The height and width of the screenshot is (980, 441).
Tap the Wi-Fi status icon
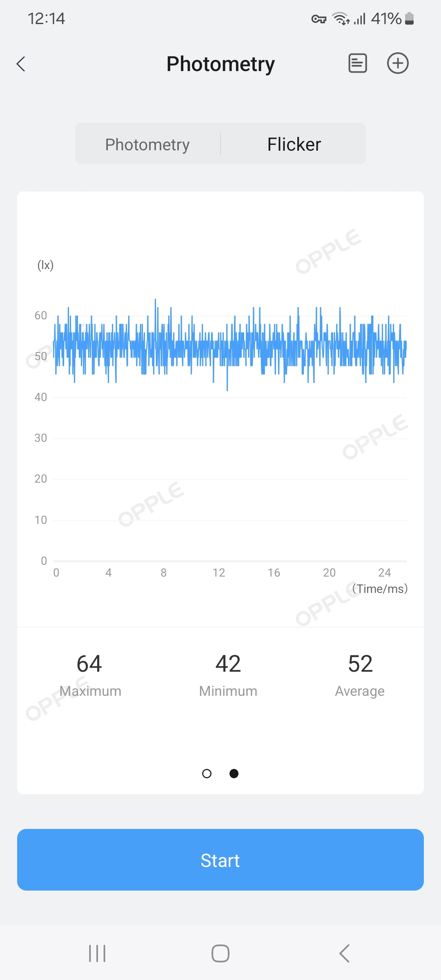[340, 19]
